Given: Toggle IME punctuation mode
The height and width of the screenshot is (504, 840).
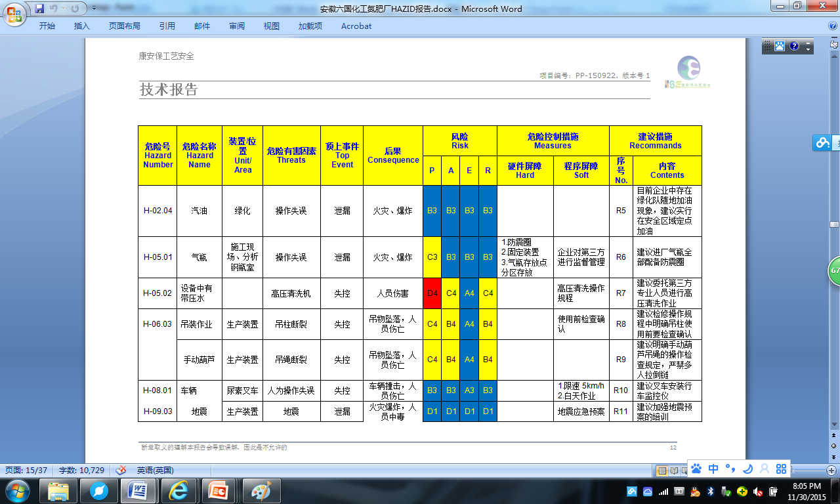Looking at the screenshot, I should tap(730, 469).
